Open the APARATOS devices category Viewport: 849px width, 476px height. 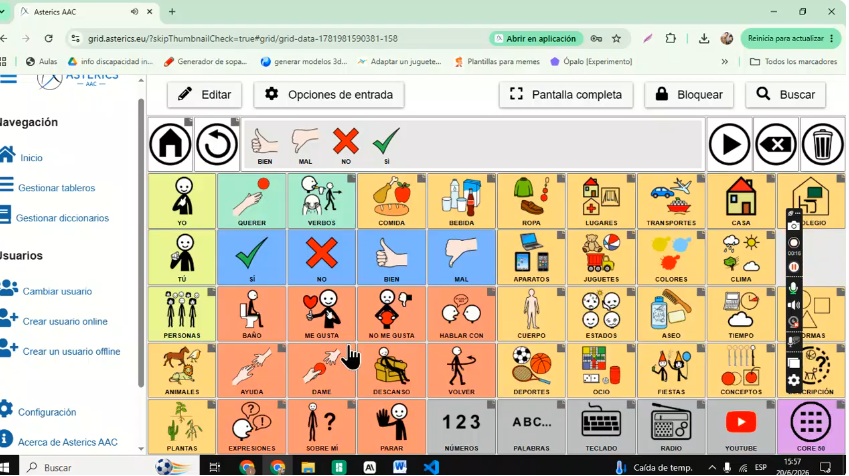[x=531, y=257]
